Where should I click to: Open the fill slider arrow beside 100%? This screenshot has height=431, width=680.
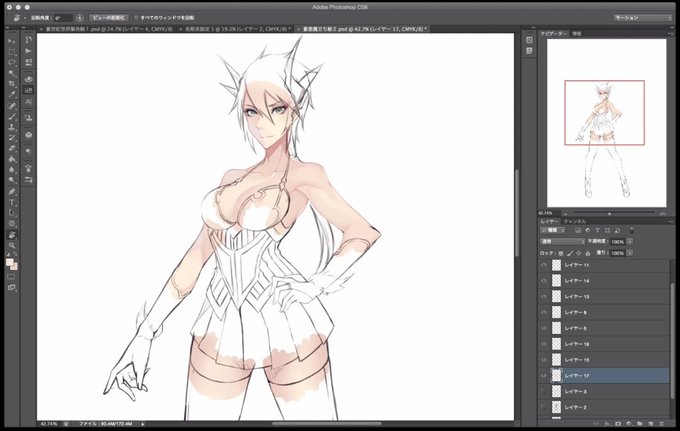630,253
